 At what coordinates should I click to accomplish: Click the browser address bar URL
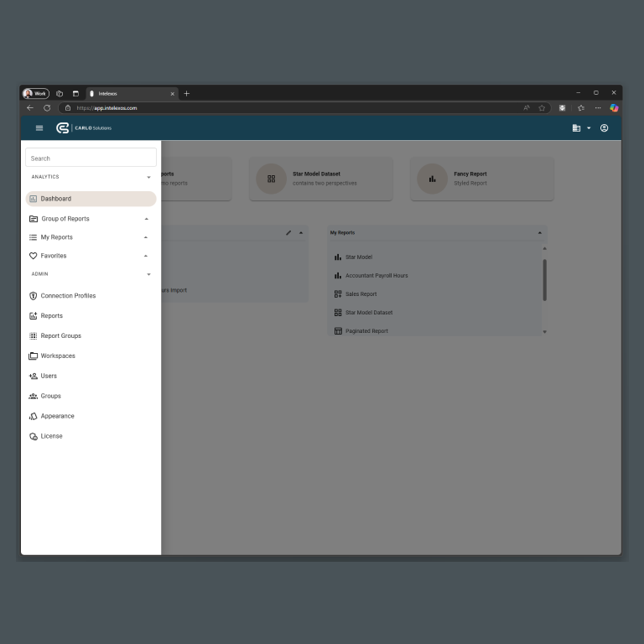[x=106, y=108]
